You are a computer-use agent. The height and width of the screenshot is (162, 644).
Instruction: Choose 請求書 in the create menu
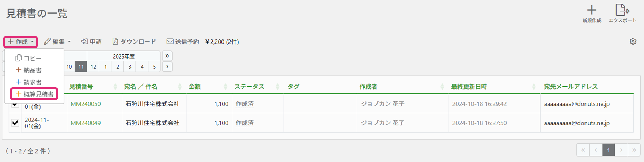[x=29, y=82]
